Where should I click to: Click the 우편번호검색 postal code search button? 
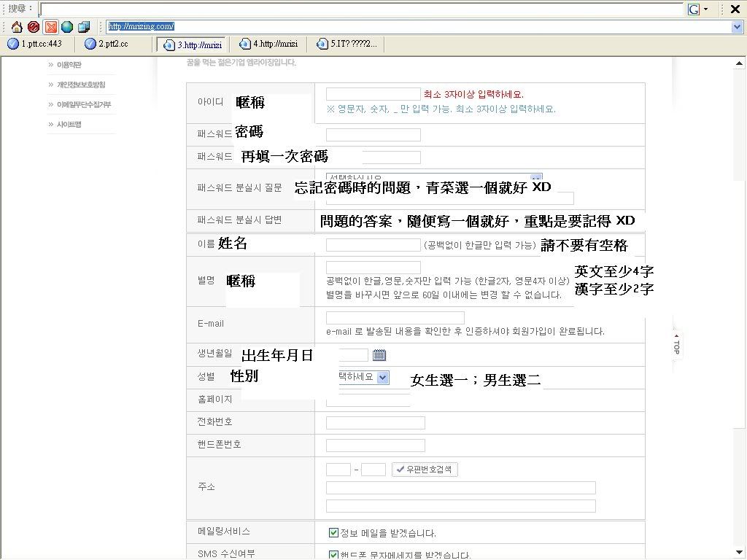pyautogui.click(x=425, y=470)
